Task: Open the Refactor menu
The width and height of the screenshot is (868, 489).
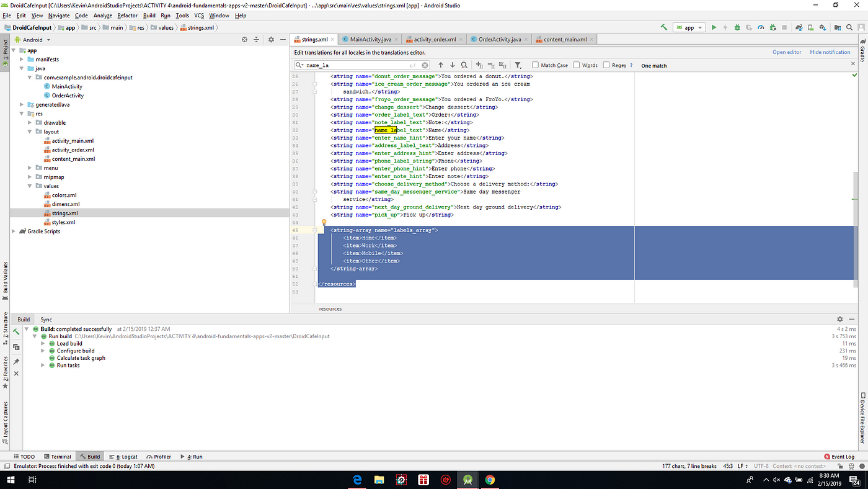Action: coord(128,16)
